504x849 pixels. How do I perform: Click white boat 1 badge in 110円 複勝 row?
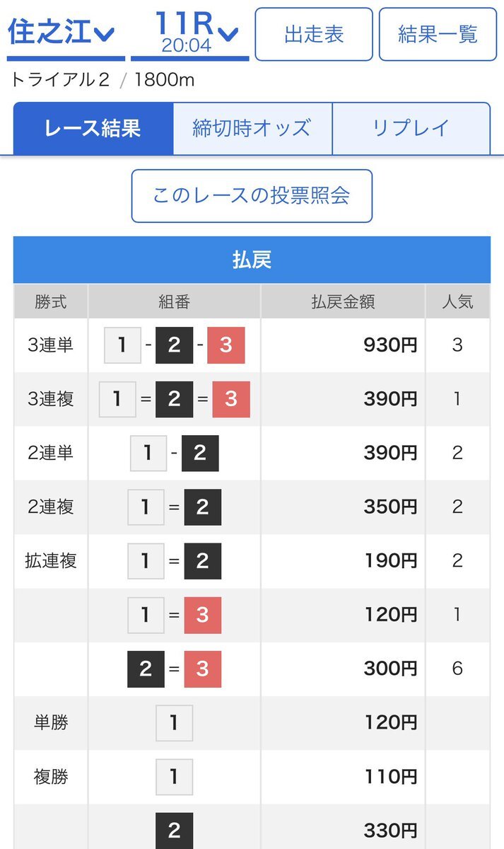coord(174,776)
